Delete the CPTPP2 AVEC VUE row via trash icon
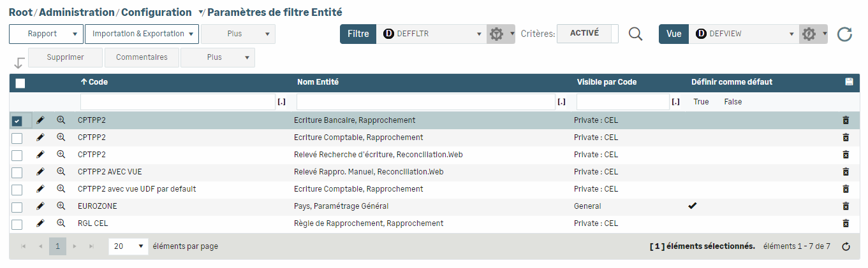 click(846, 172)
